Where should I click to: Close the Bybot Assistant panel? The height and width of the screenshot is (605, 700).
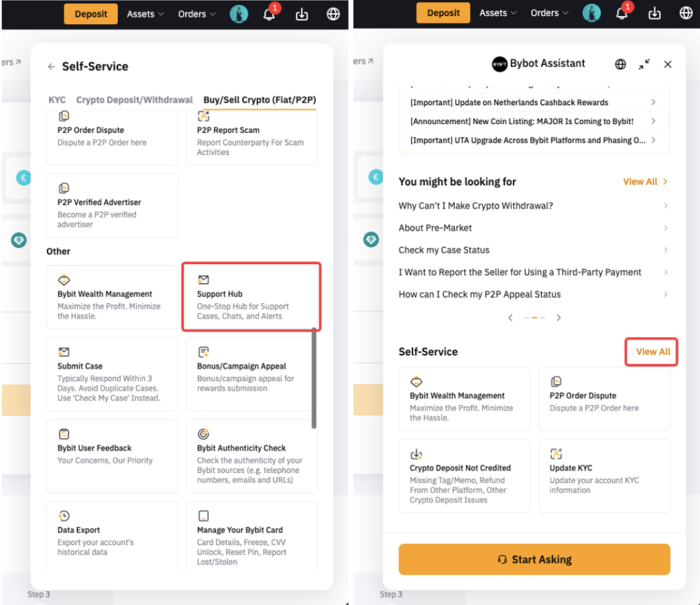[x=667, y=64]
